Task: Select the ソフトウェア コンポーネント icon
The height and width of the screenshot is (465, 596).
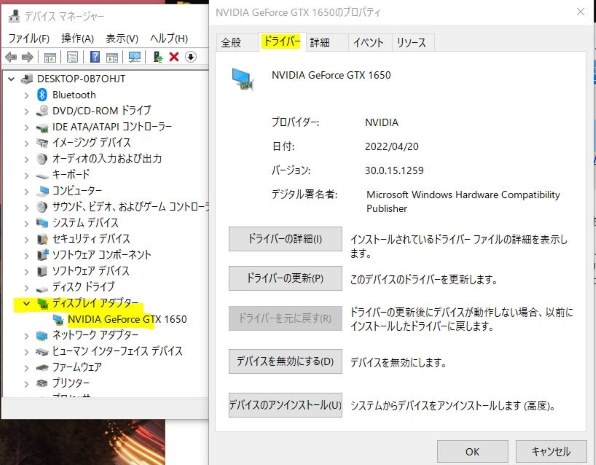Action: tap(43, 254)
